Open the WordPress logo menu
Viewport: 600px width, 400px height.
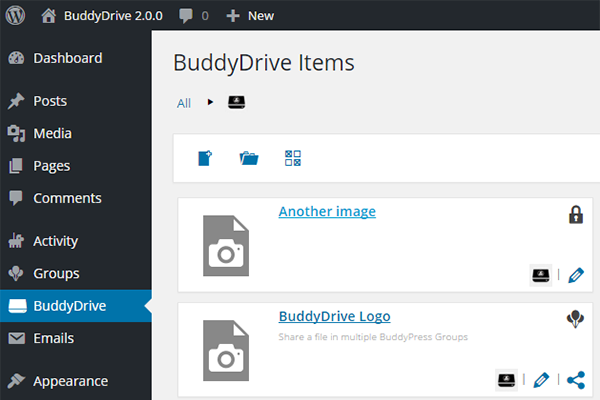(x=15, y=15)
